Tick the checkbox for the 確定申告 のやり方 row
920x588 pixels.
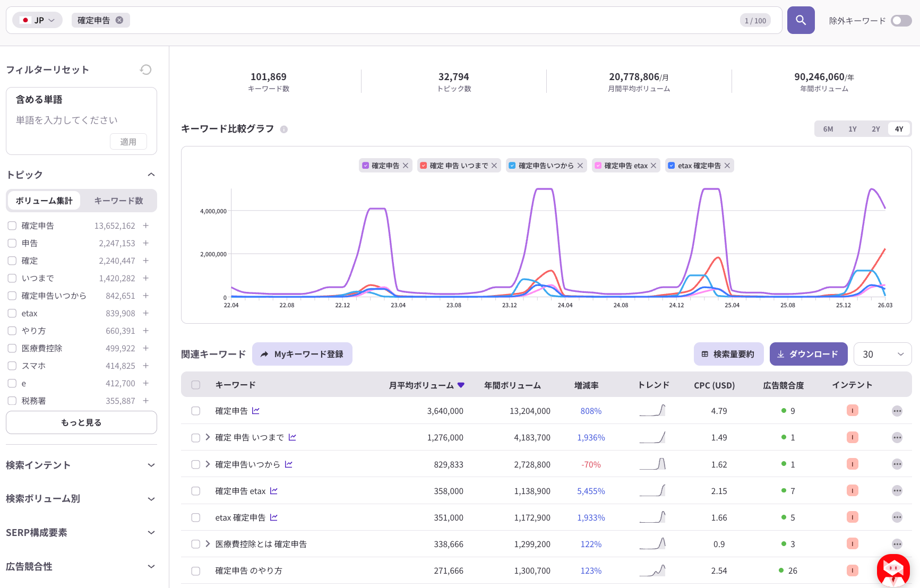tap(196, 571)
